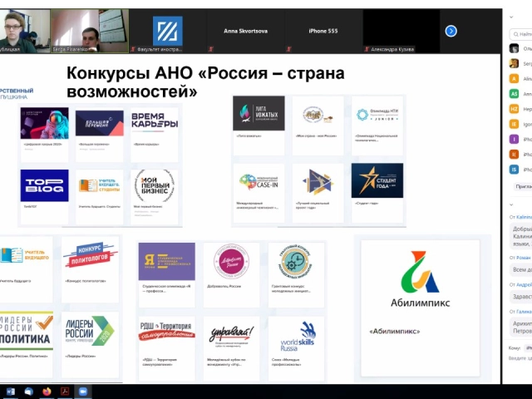Select Sergo Pizarenko video tile

click(x=90, y=31)
